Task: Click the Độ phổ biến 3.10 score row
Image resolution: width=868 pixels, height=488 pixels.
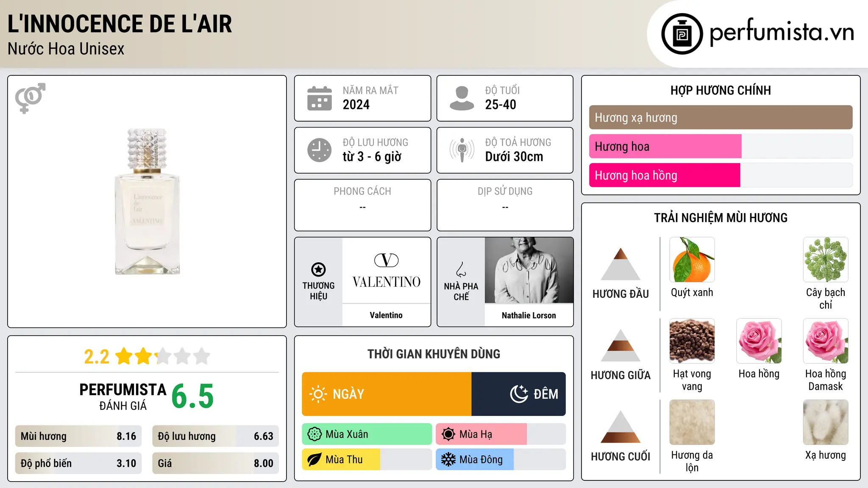Action: [78, 463]
